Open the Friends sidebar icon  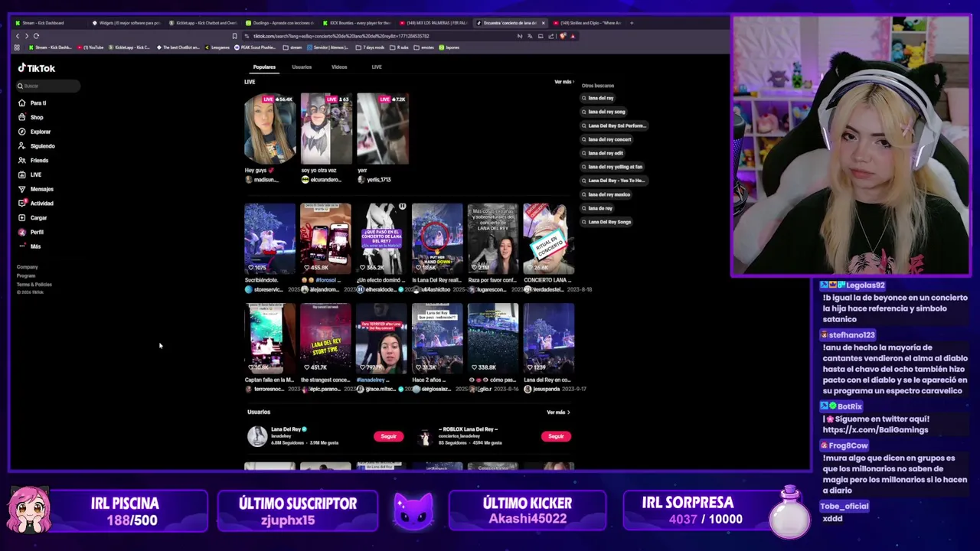22,160
